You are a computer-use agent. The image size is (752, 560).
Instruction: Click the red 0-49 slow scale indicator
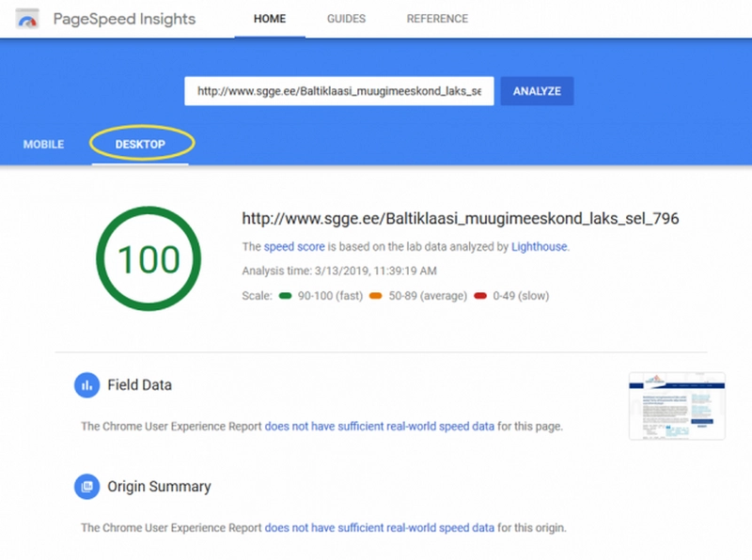pyautogui.click(x=480, y=296)
